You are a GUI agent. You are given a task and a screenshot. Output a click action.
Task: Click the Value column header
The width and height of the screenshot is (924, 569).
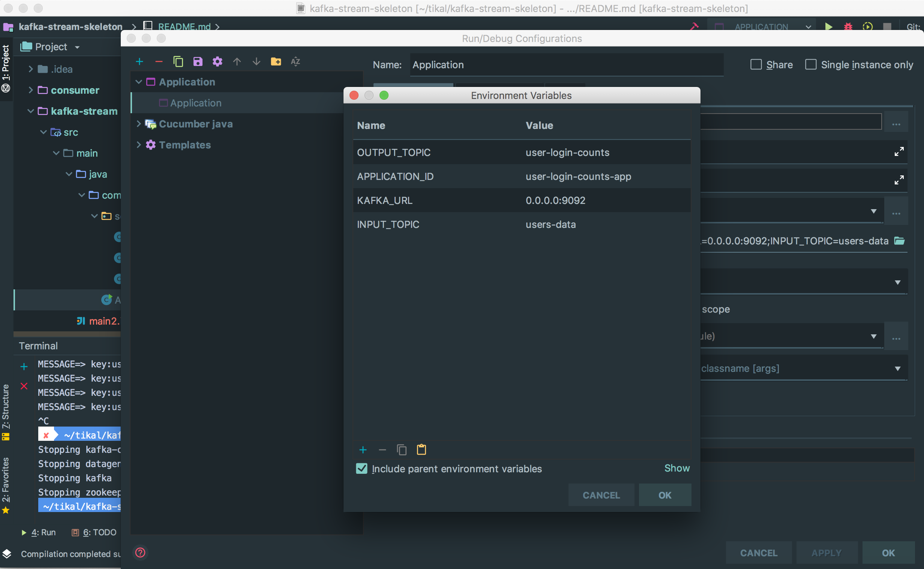(539, 125)
